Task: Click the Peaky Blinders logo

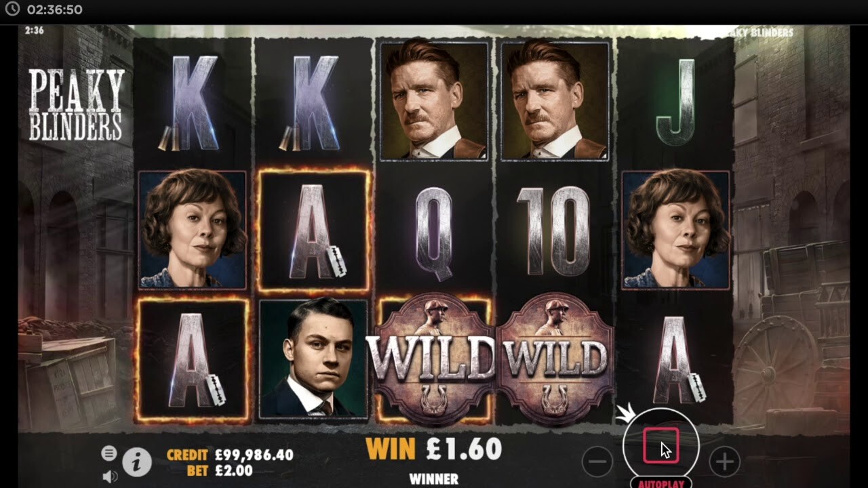Action: coord(76,104)
